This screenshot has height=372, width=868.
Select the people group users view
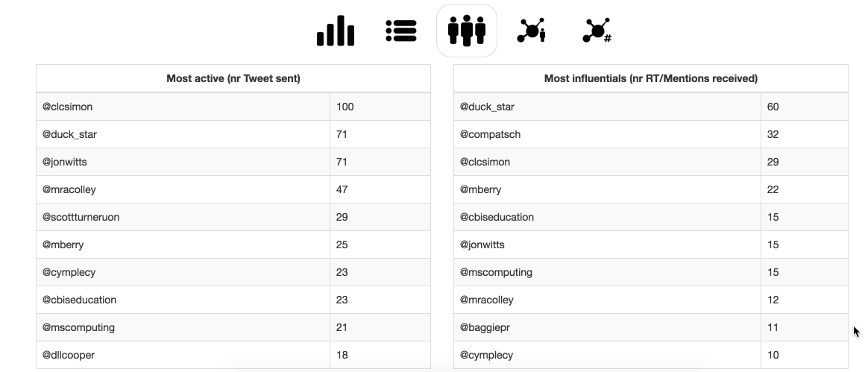point(467,31)
